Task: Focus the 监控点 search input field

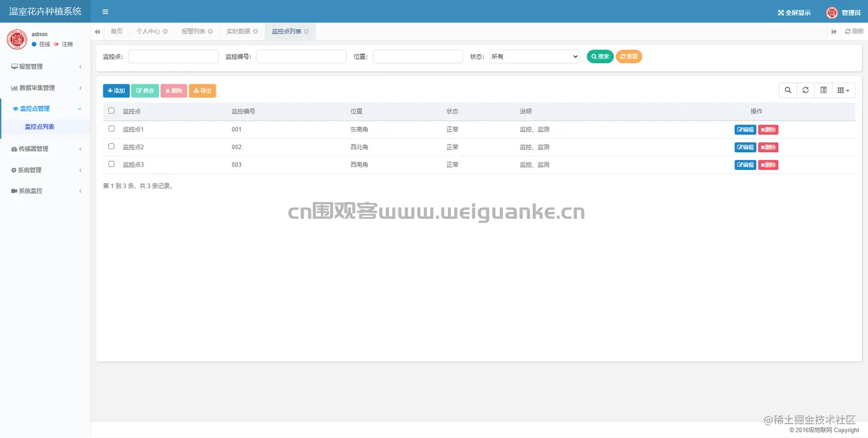Action: (x=173, y=56)
